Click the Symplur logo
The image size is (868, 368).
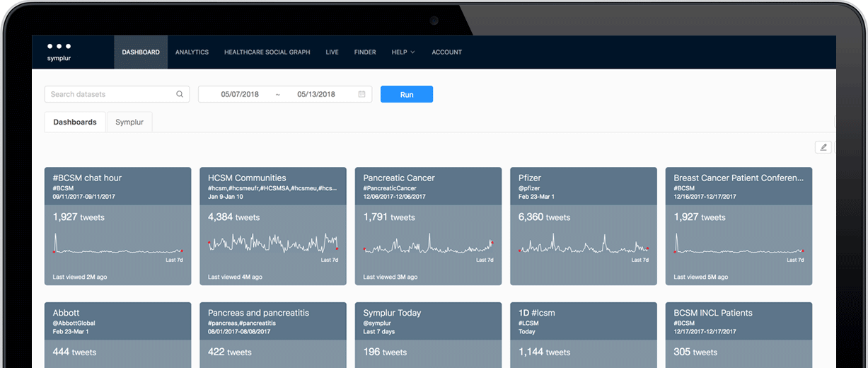tap(59, 52)
